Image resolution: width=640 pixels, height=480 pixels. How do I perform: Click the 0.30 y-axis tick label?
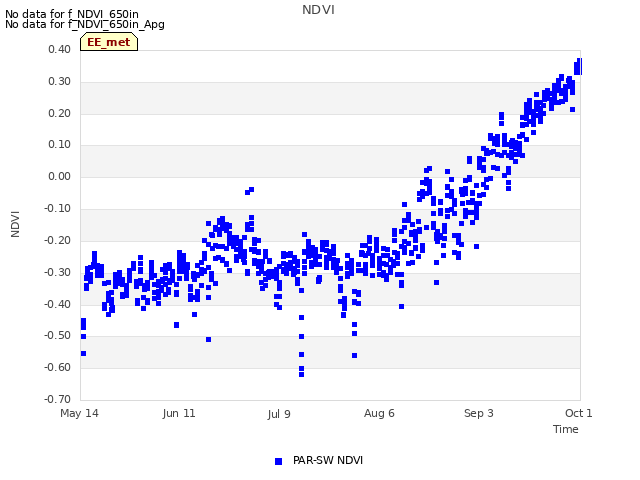coord(59,81)
